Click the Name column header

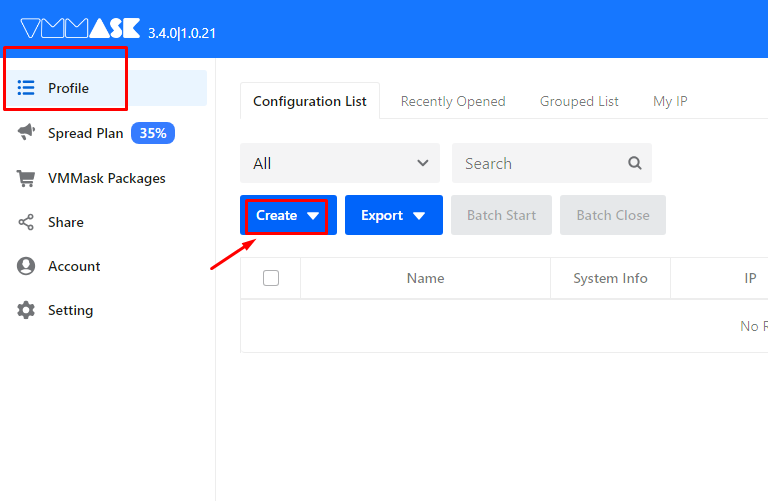coord(425,278)
